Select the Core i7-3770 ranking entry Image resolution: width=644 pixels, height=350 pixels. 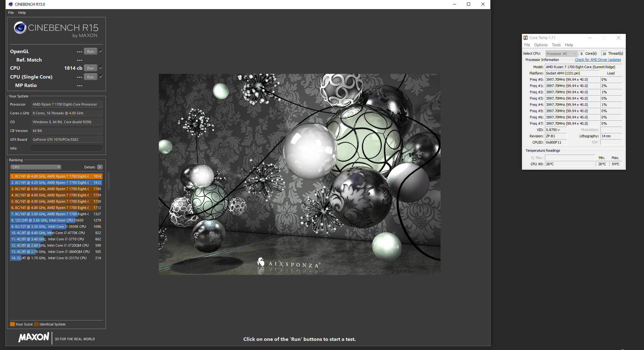coord(56,239)
